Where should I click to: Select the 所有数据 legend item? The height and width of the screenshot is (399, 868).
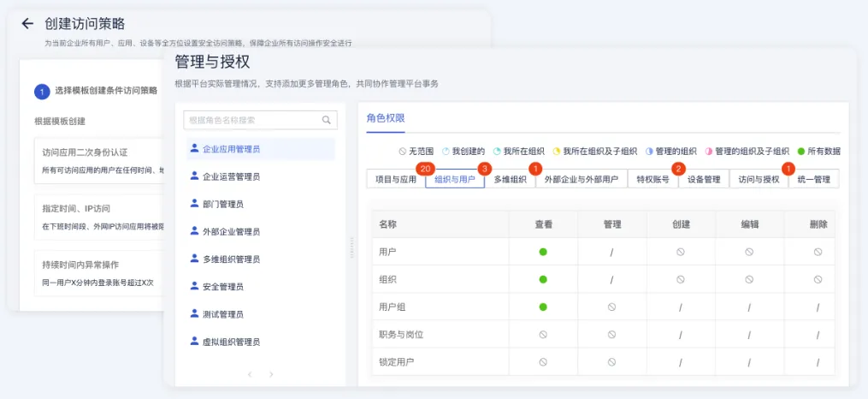click(x=818, y=152)
